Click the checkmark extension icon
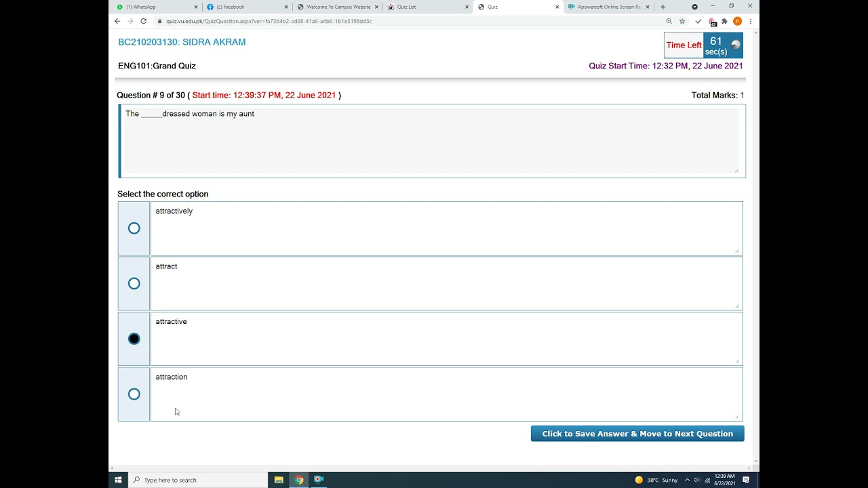 [x=698, y=21]
